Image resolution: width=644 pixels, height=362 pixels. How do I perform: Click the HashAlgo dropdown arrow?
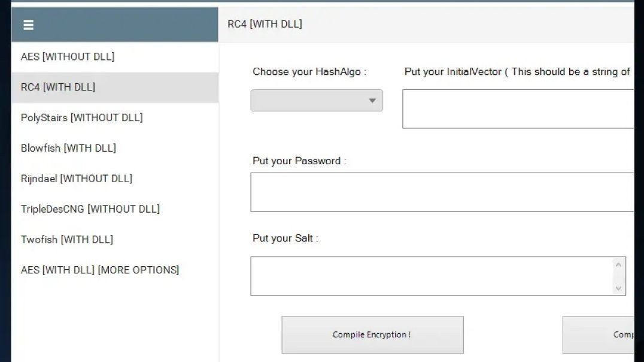[x=372, y=101]
